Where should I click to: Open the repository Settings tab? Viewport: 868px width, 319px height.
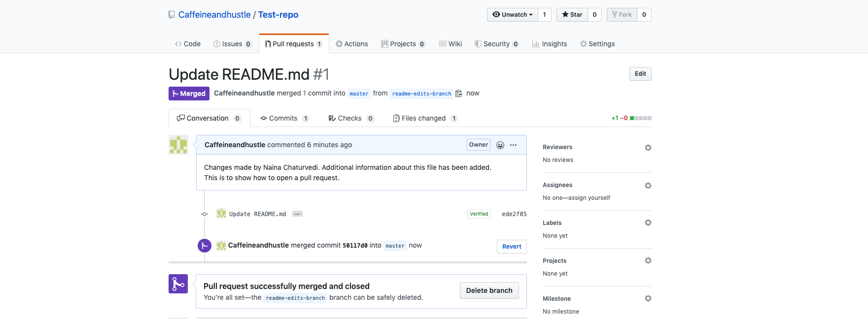(597, 44)
